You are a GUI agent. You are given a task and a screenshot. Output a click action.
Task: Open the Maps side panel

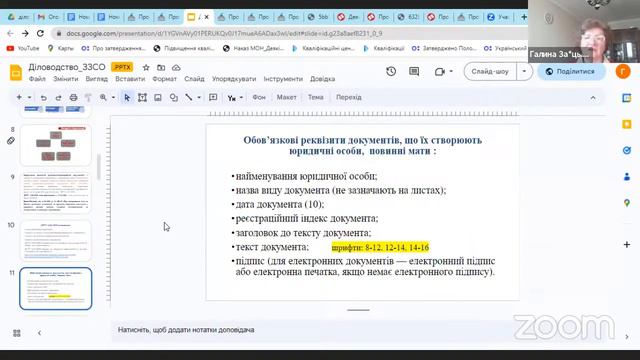[x=627, y=203]
